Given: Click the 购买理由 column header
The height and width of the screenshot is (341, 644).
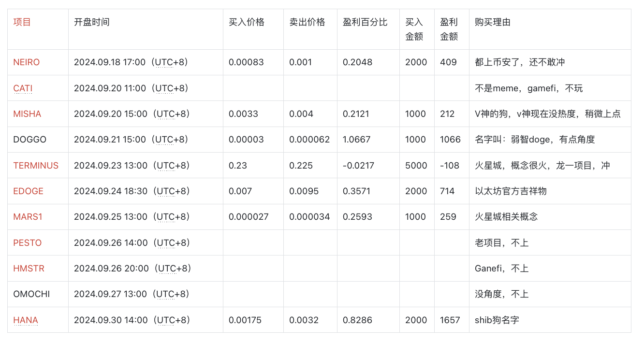Looking at the screenshot, I should (493, 22).
